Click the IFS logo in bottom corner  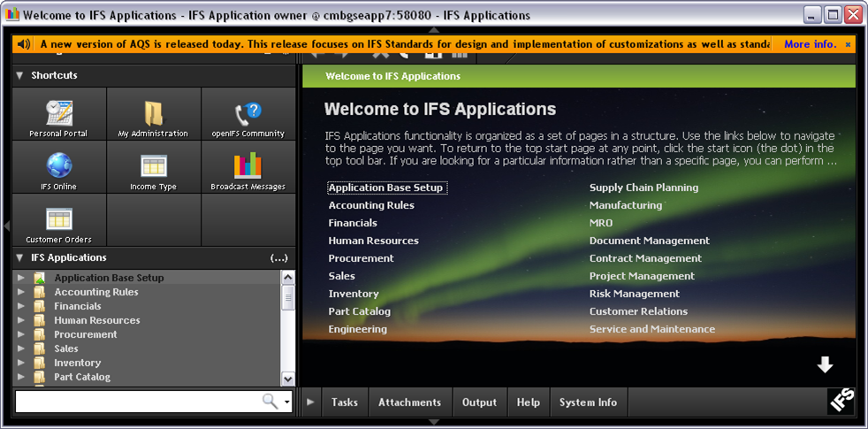(841, 402)
